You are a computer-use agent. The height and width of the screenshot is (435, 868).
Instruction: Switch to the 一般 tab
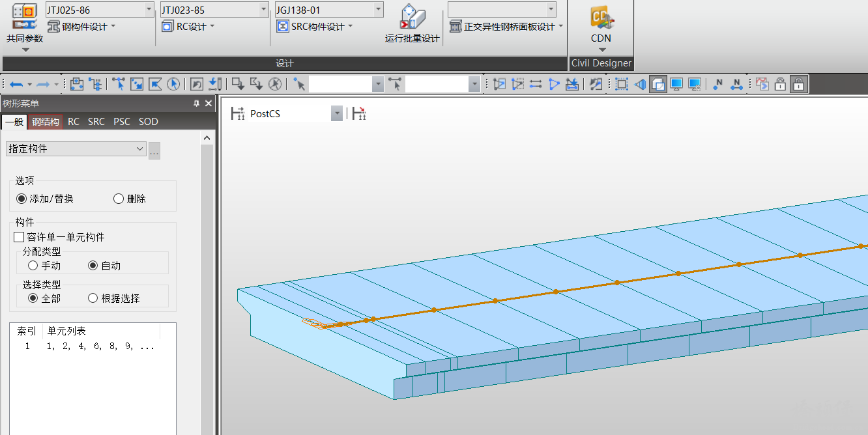tap(14, 122)
